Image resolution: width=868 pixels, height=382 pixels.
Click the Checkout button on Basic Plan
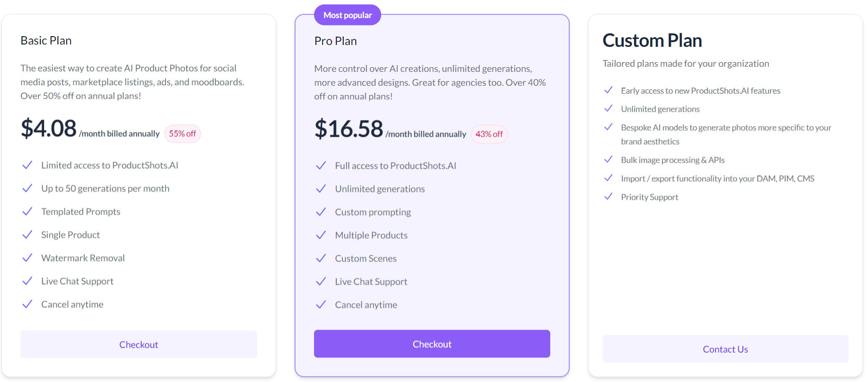138,344
